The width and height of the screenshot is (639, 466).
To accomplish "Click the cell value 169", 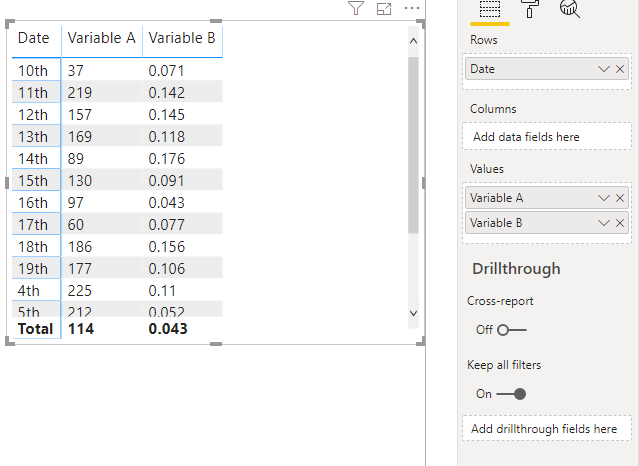I will (80, 137).
